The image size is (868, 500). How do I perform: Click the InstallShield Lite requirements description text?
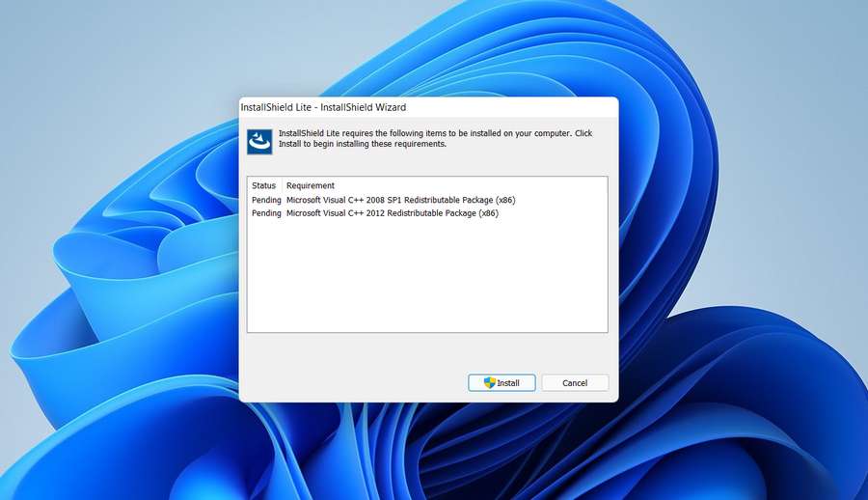point(435,139)
